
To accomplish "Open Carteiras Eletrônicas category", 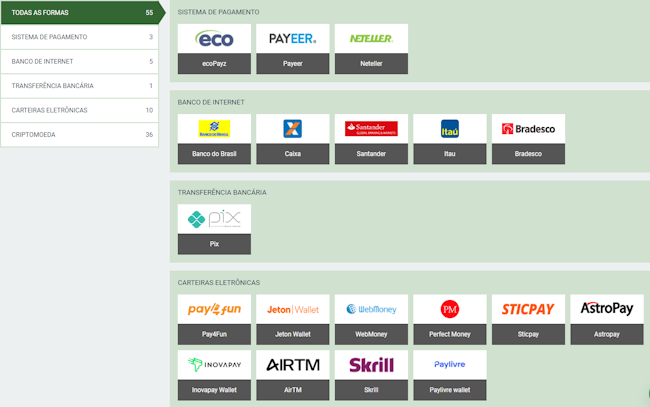I will tap(80, 110).
